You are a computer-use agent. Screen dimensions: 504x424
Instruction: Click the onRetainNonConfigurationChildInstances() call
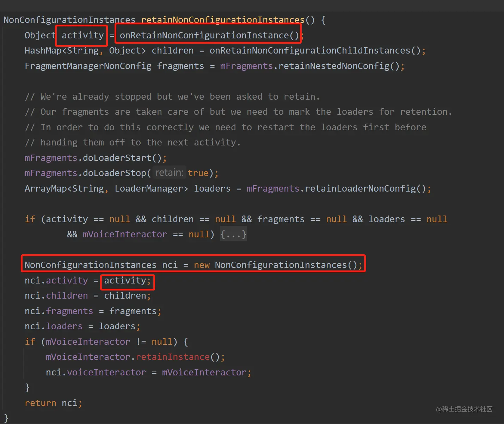tap(315, 50)
